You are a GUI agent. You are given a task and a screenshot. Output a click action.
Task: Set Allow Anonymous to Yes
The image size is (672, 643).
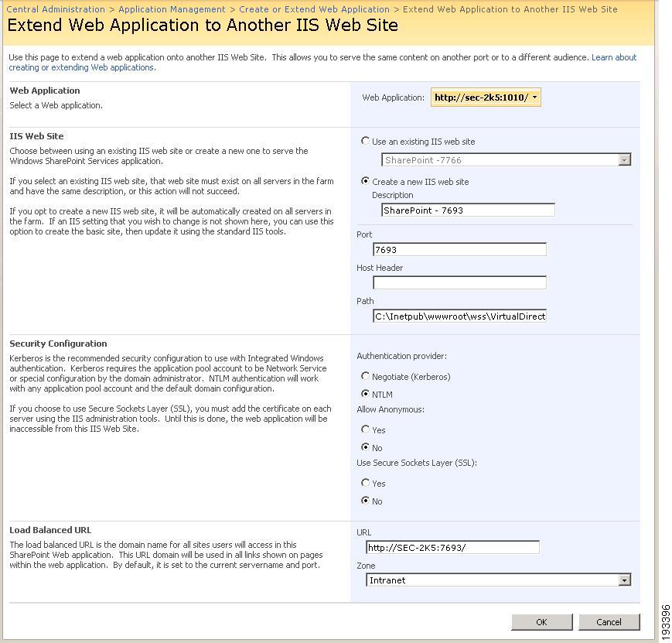(365, 429)
